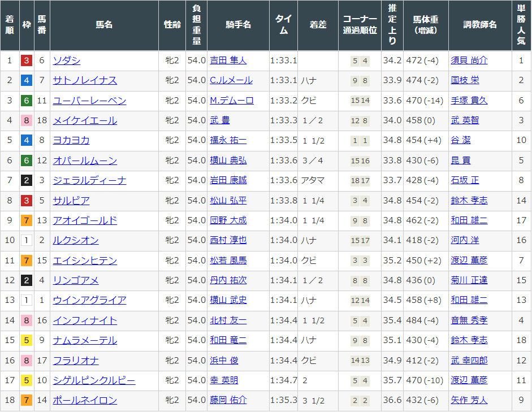Image resolution: width=532 pixels, height=412 pixels.
Task: Click the 調教師名 column header
Action: [x=480, y=25]
